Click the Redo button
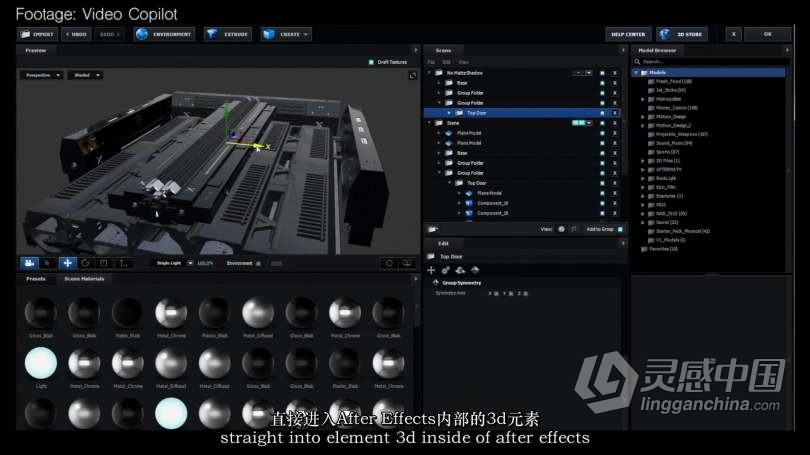 click(109, 34)
